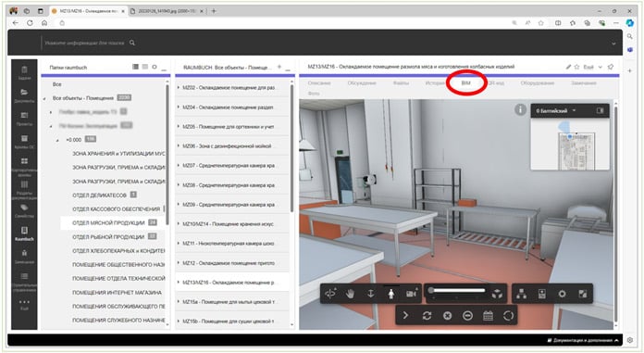Collapse the '+0.000' level node
This screenshot has height=353, width=644.
57,140
